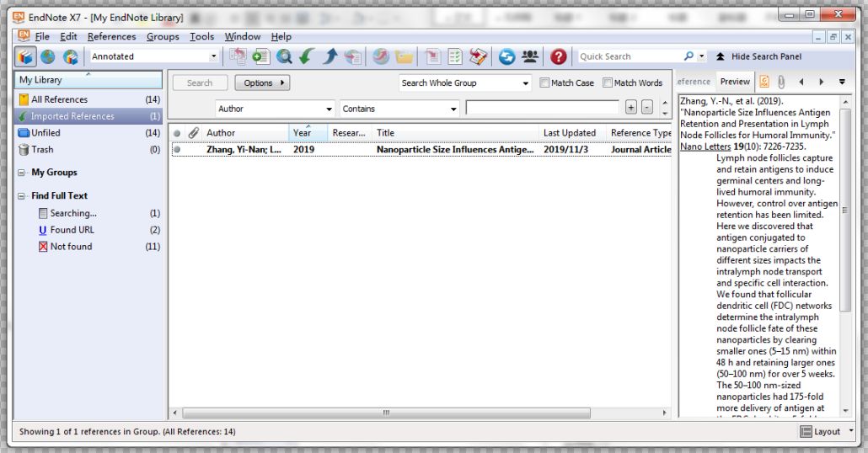The height and width of the screenshot is (453, 868).
Task: Toggle unread dot for the Zhang reference
Action: [x=177, y=149]
